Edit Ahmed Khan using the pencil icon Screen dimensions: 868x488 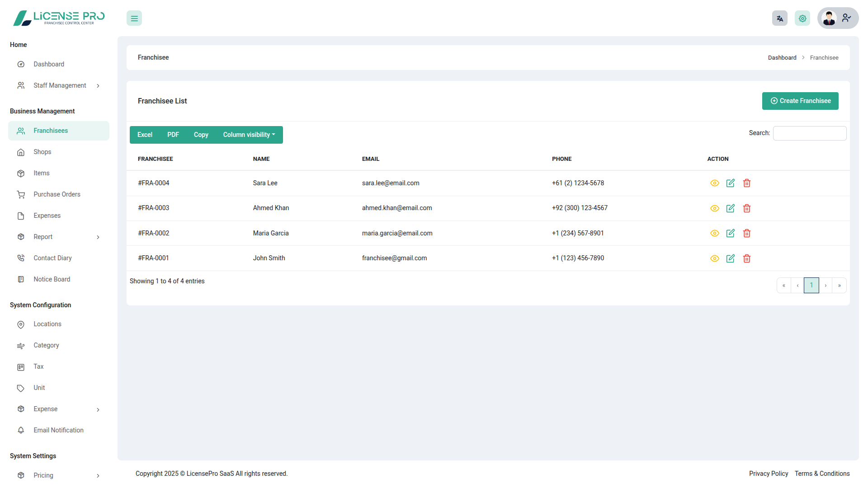(730, 208)
